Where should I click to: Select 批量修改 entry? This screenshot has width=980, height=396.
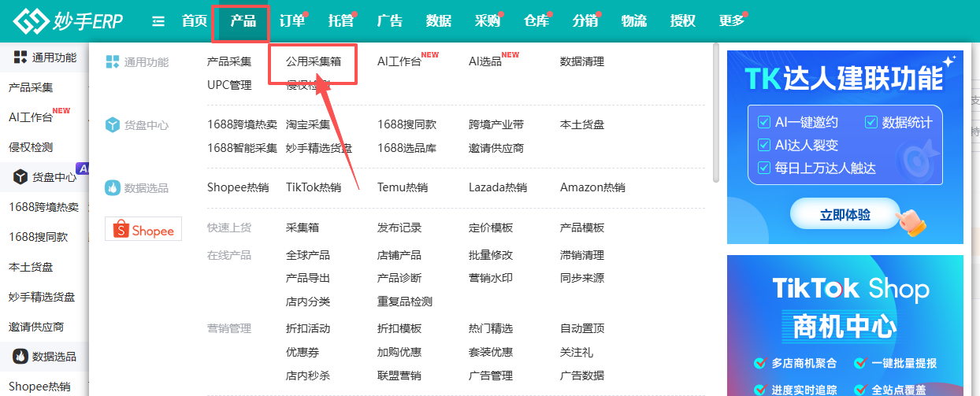tap(491, 255)
